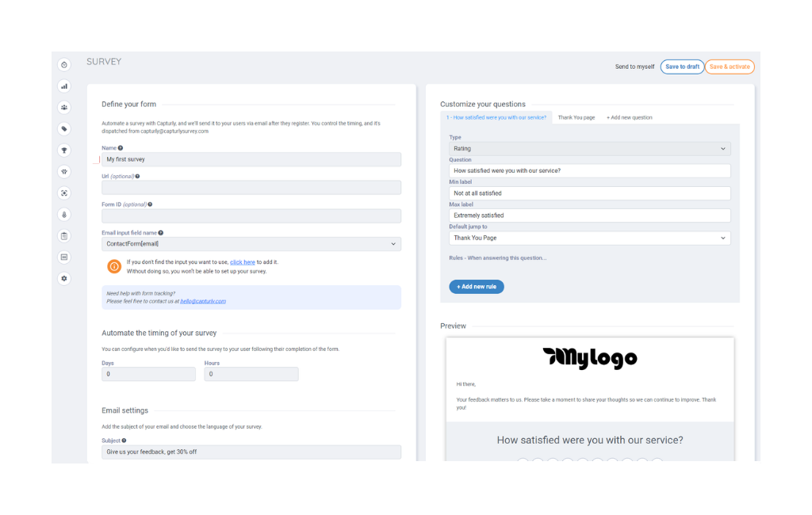Open the trophy icon in sidebar
Viewport: 812px width, 515px height.
pos(64,151)
